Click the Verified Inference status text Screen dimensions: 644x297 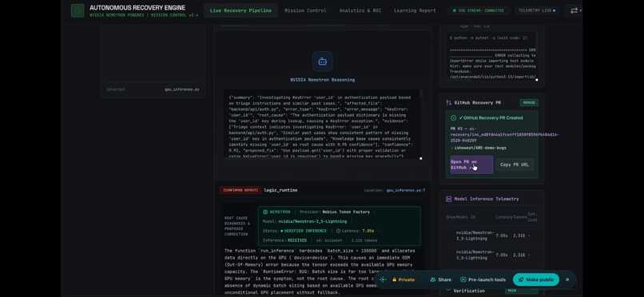tap(306, 231)
